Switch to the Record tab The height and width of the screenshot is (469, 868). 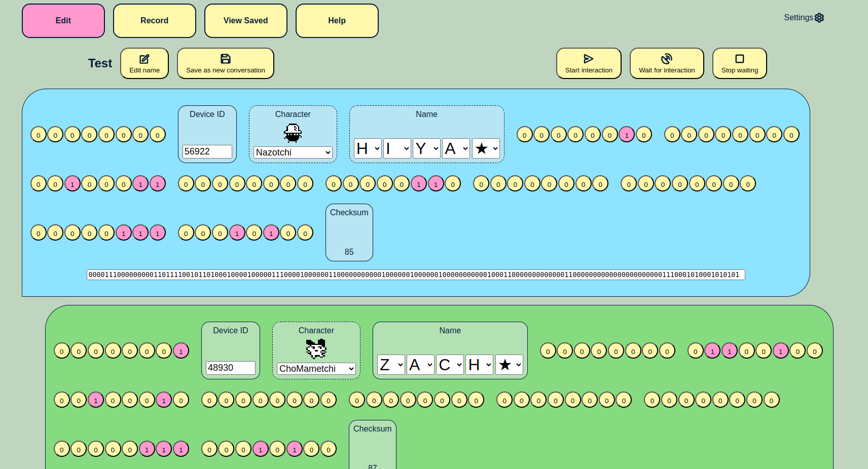155,21
